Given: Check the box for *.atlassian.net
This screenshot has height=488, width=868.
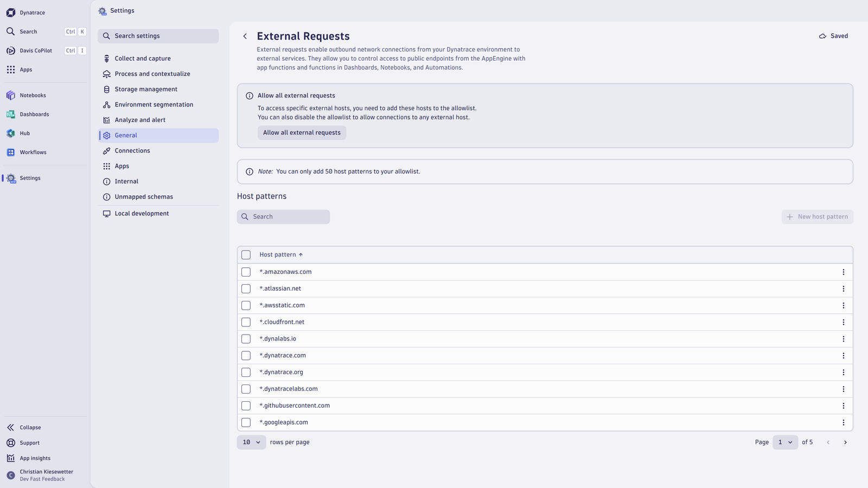Looking at the screenshot, I should (246, 289).
